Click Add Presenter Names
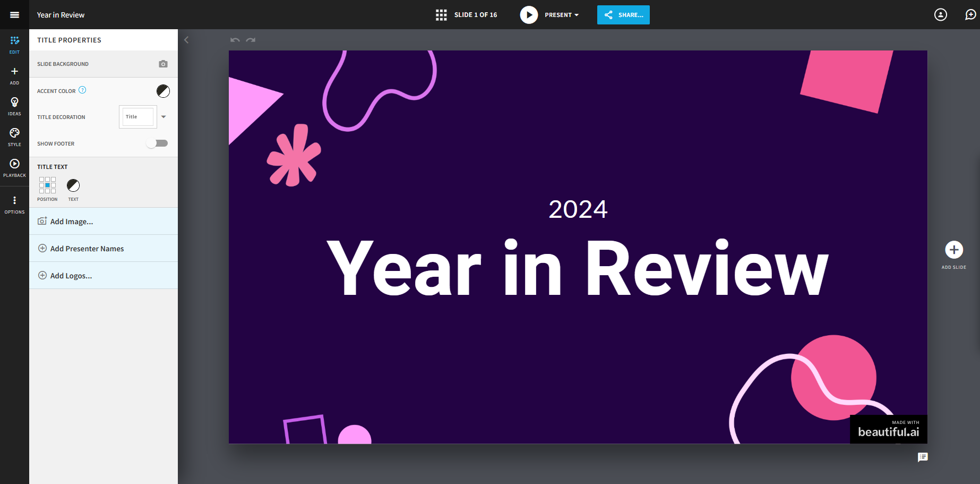Image resolution: width=980 pixels, height=484 pixels. coord(87,248)
